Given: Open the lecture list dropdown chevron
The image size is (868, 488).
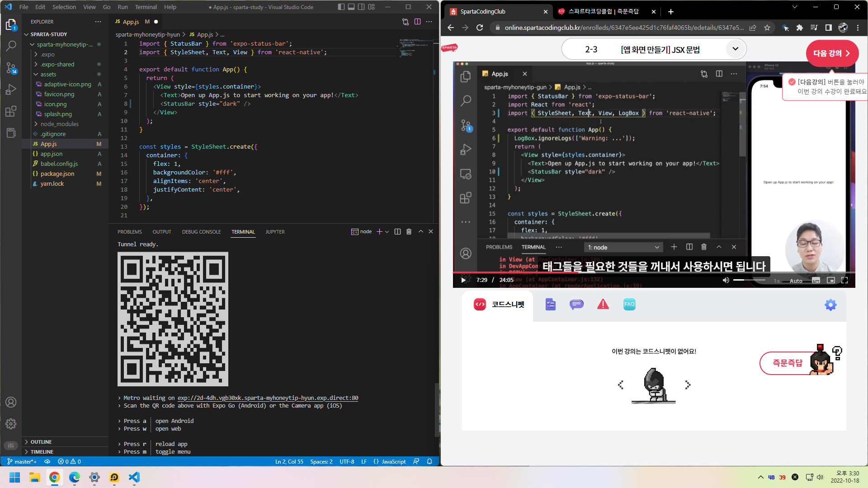Looking at the screenshot, I should pos(736,49).
